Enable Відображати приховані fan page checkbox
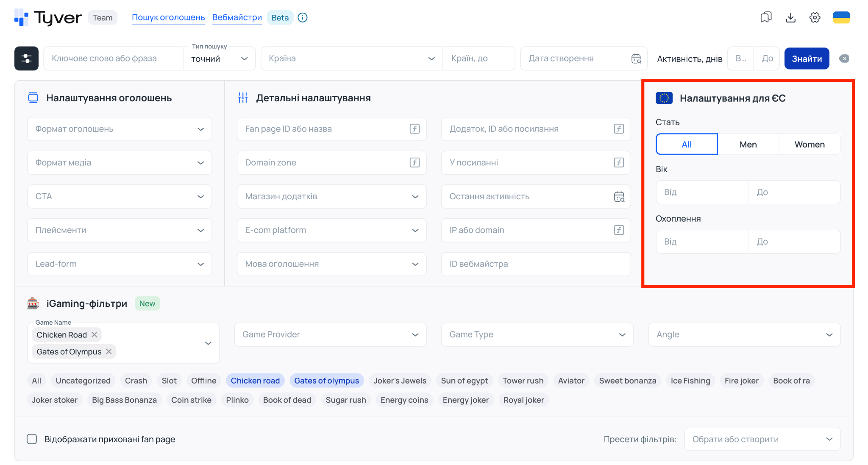Viewport: 868px width, 465px height. (x=32, y=439)
